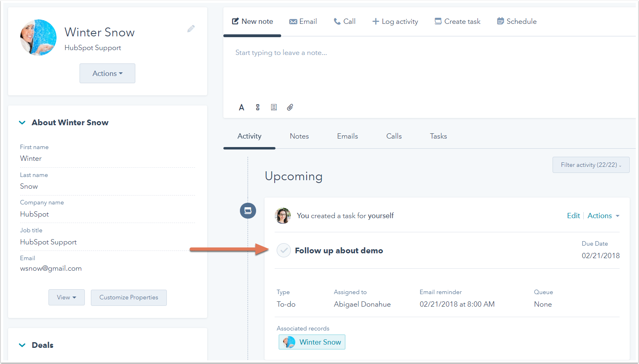Choose the Create task tab

(x=458, y=21)
